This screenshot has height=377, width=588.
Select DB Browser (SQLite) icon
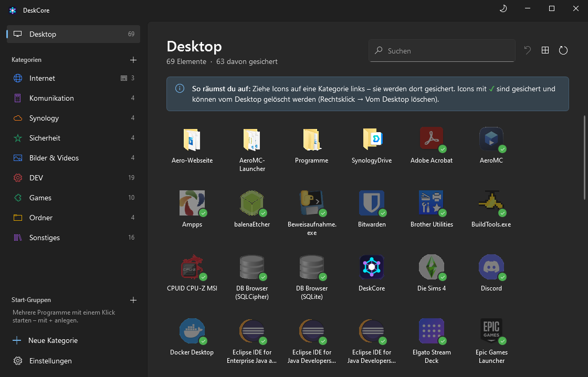coord(312,267)
